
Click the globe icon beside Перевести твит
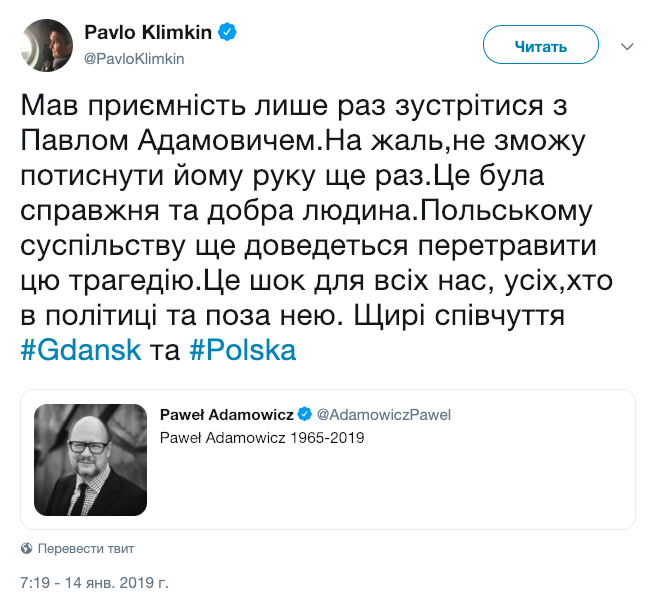(x=26, y=549)
